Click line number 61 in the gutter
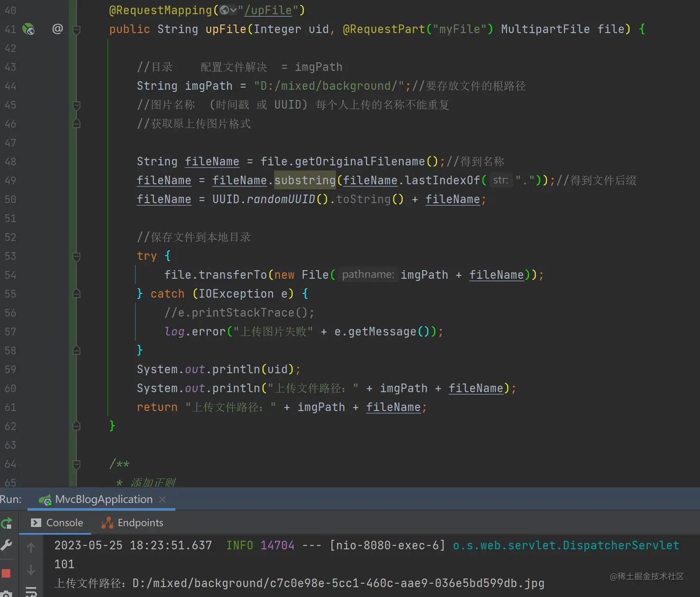 click(10, 408)
